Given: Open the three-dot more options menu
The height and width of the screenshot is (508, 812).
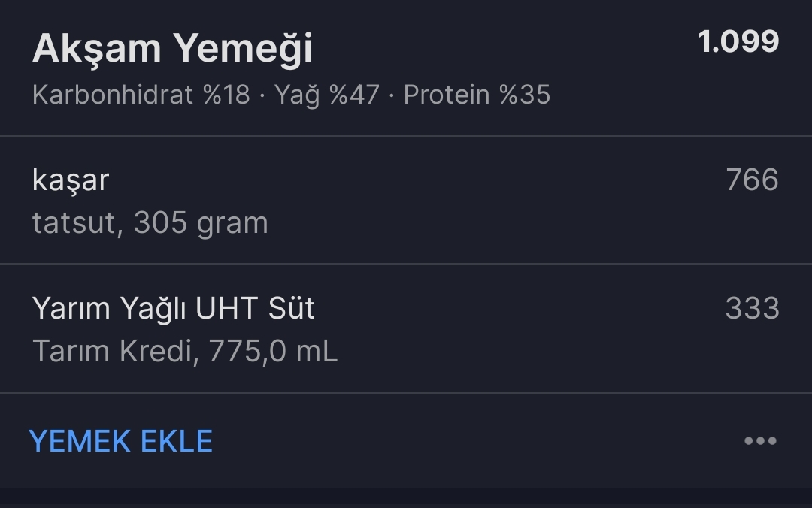Looking at the screenshot, I should pos(759,441).
